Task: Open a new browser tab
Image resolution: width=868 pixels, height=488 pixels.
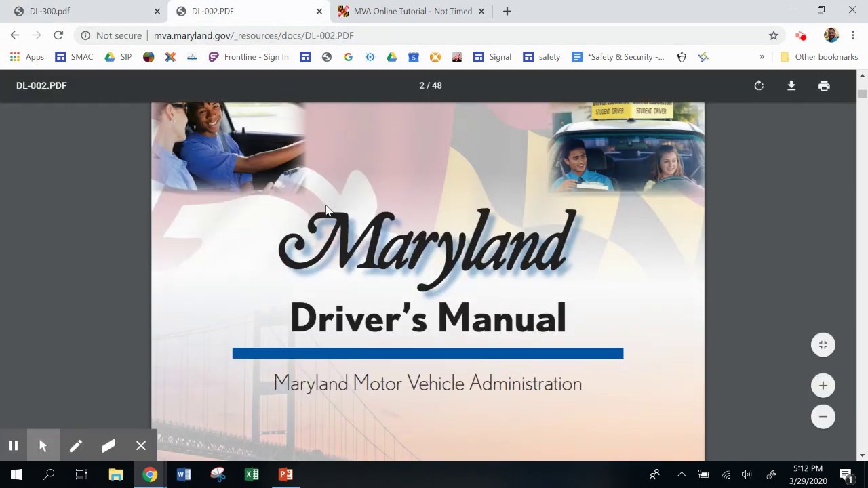Action: pyautogui.click(x=507, y=11)
